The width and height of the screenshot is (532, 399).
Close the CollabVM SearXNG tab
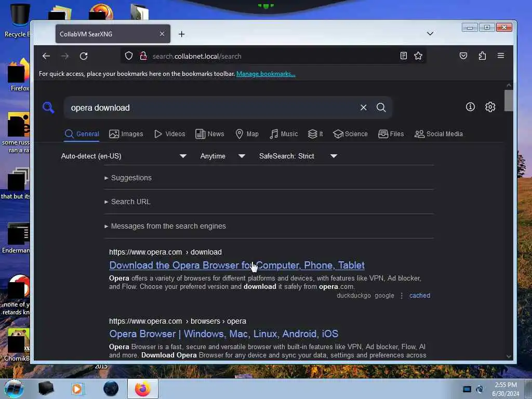162,34
